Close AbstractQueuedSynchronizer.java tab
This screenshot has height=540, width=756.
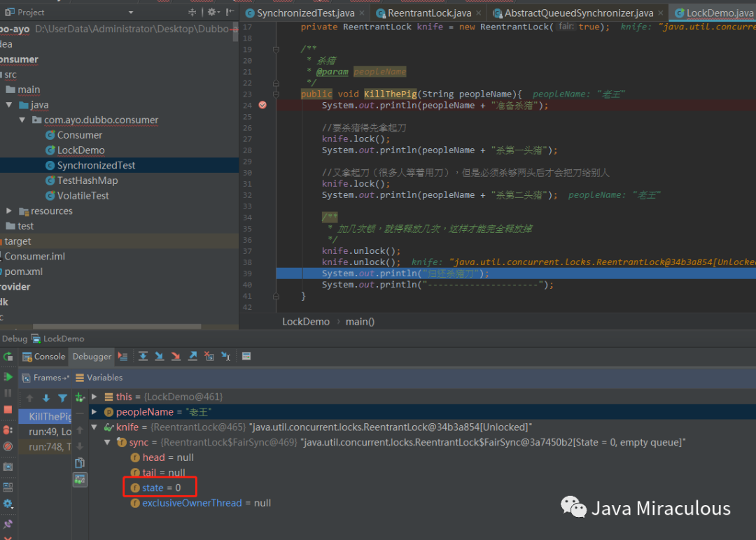661,13
